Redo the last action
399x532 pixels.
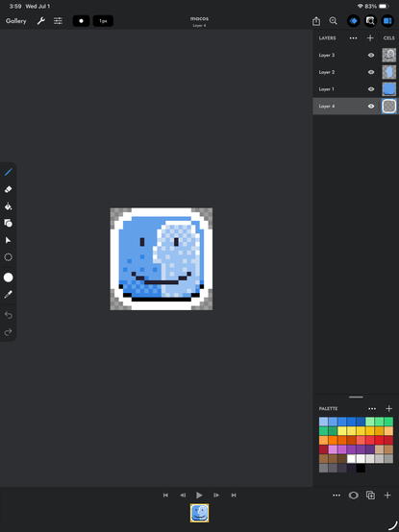[x=8, y=332]
